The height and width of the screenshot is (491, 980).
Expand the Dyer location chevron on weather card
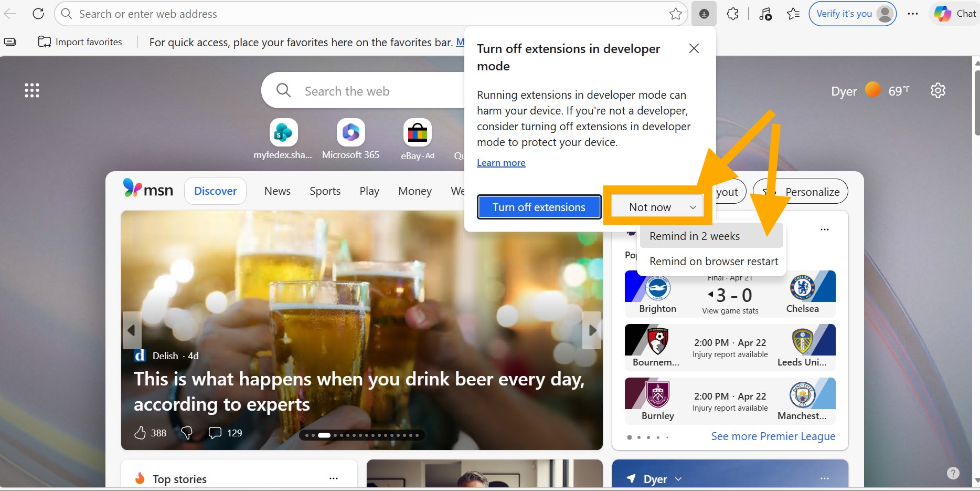tap(678, 479)
